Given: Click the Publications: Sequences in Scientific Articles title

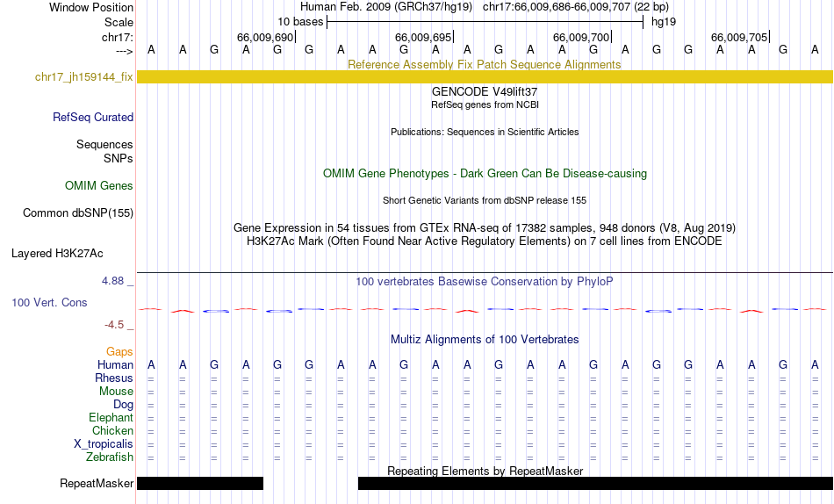Looking at the screenshot, I should [485, 132].
